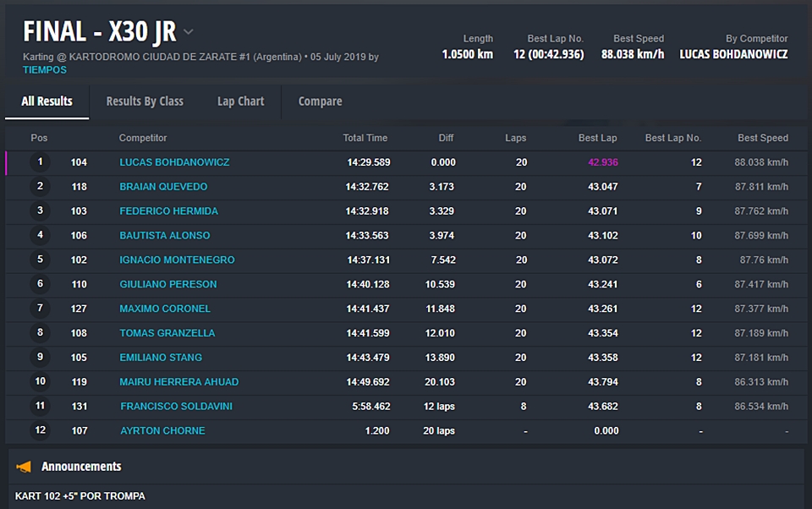Click position 1 badge in results
The width and height of the screenshot is (812, 509).
pyautogui.click(x=40, y=162)
